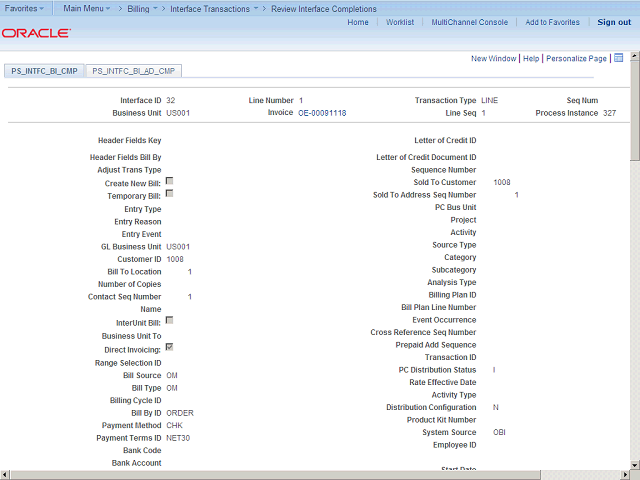The width and height of the screenshot is (640, 480).
Task: Expand the Interface Transactions breadcrumb dropdown
Action: coord(256,9)
